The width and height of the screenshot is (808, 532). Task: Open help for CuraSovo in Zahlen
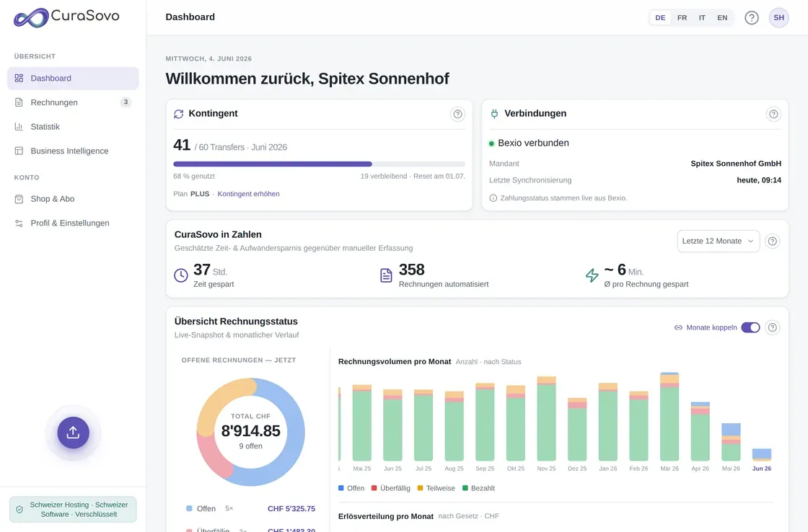773,241
